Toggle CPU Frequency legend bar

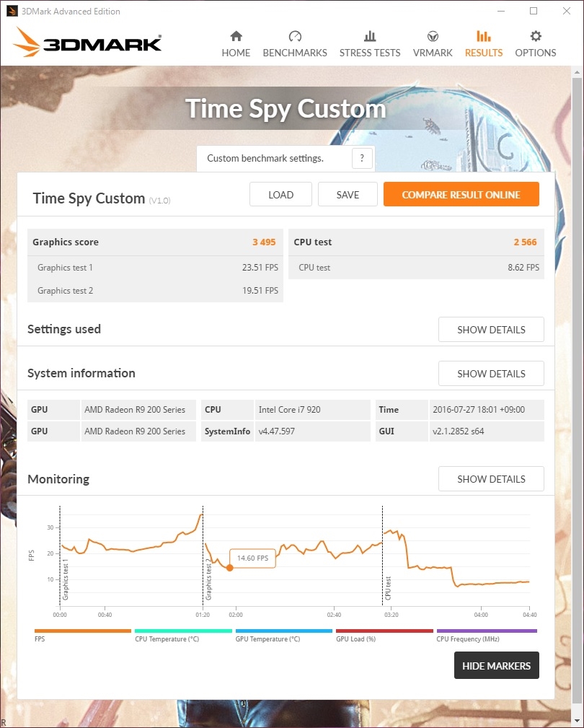coord(487,631)
